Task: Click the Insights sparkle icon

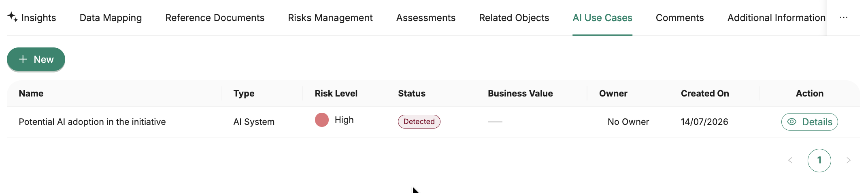Action: pos(13,17)
